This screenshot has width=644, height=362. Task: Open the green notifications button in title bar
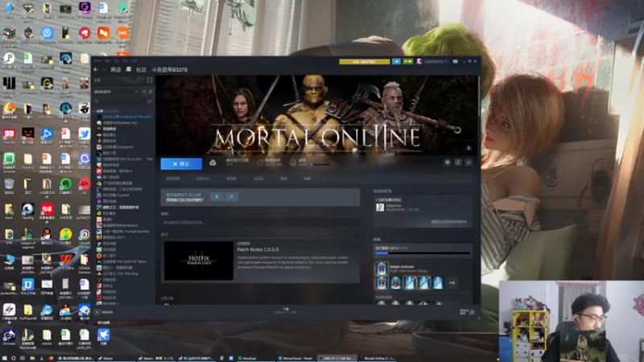tap(408, 62)
